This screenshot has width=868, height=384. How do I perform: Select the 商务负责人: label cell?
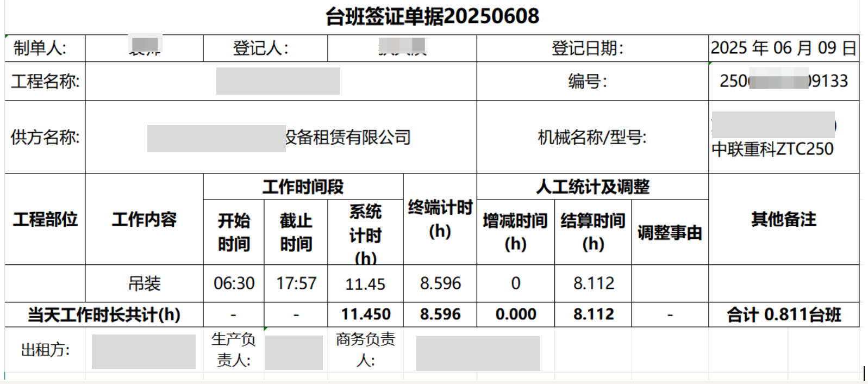click(365, 350)
